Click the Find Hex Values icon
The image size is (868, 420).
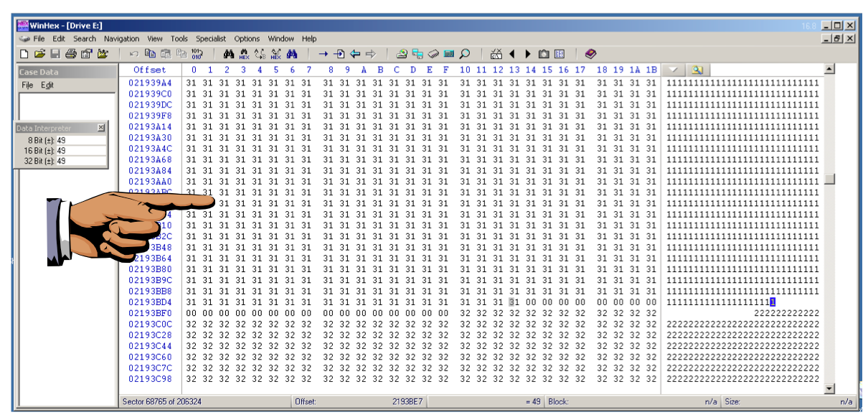pos(244,54)
